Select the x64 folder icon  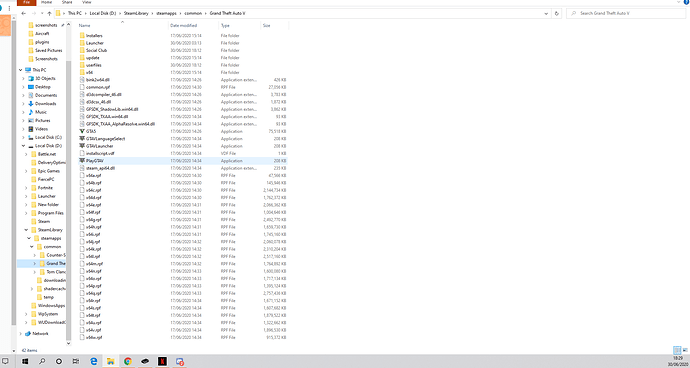click(82, 72)
